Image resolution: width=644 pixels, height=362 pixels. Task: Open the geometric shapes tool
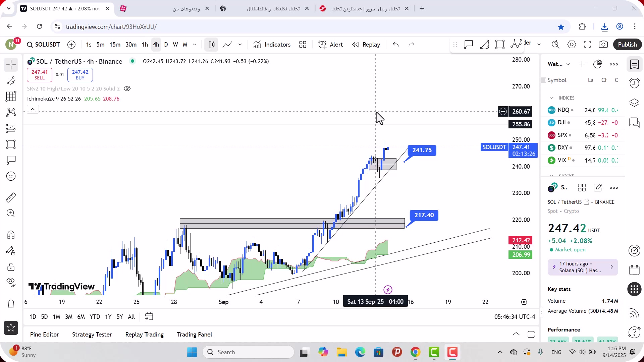[11, 144]
